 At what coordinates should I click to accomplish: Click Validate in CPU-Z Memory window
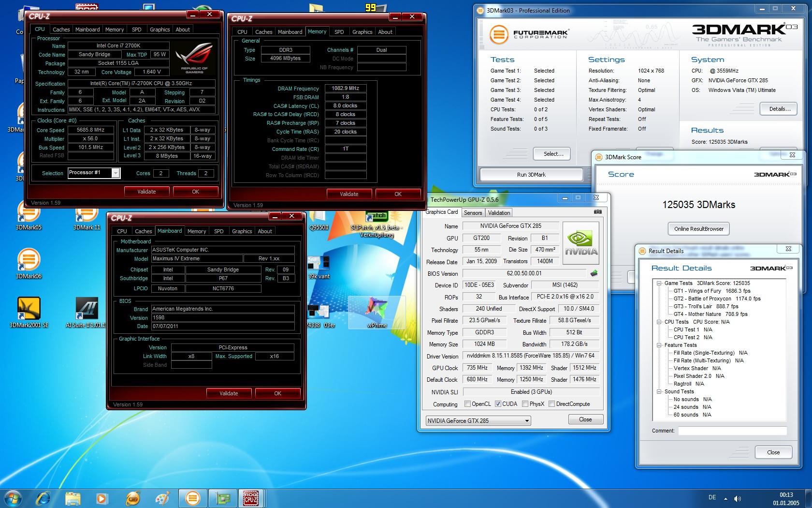tap(349, 194)
